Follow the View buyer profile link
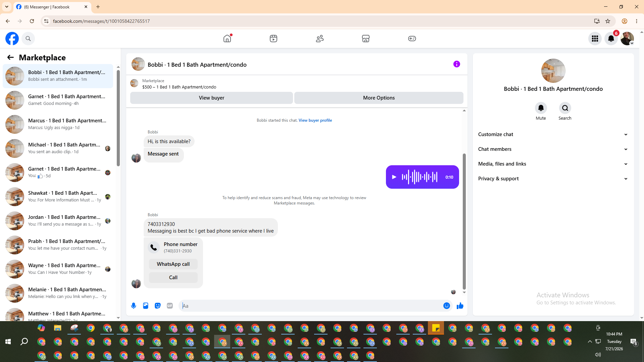 coord(315,120)
